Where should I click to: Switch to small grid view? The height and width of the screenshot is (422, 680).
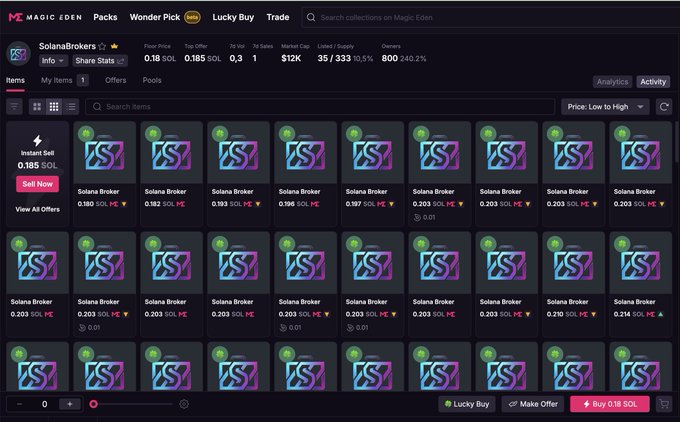[x=54, y=107]
